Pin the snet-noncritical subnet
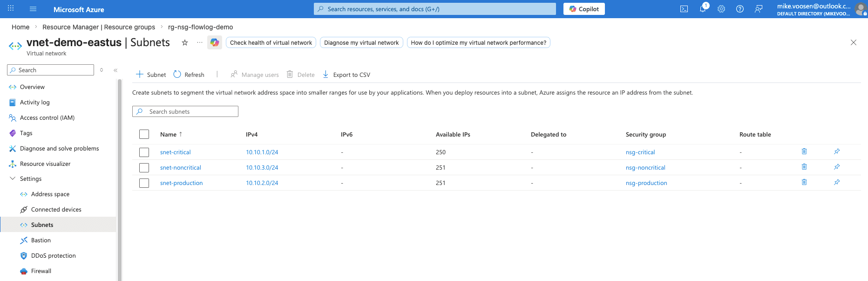 (837, 167)
